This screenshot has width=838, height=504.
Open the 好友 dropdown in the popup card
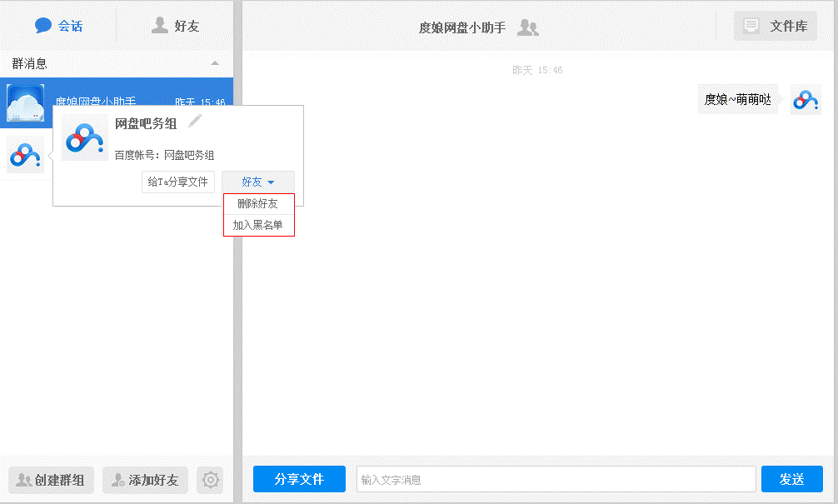(257, 182)
